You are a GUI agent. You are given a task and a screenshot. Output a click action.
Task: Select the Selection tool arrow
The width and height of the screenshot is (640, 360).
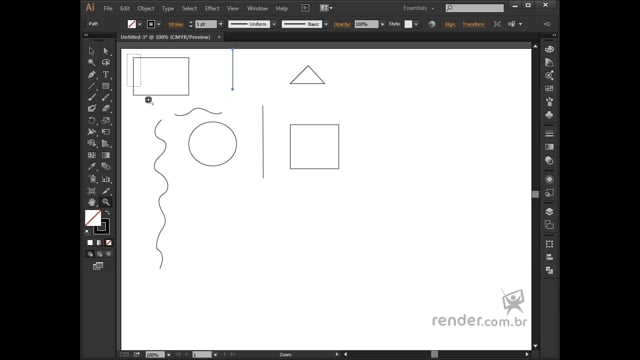coord(91,51)
